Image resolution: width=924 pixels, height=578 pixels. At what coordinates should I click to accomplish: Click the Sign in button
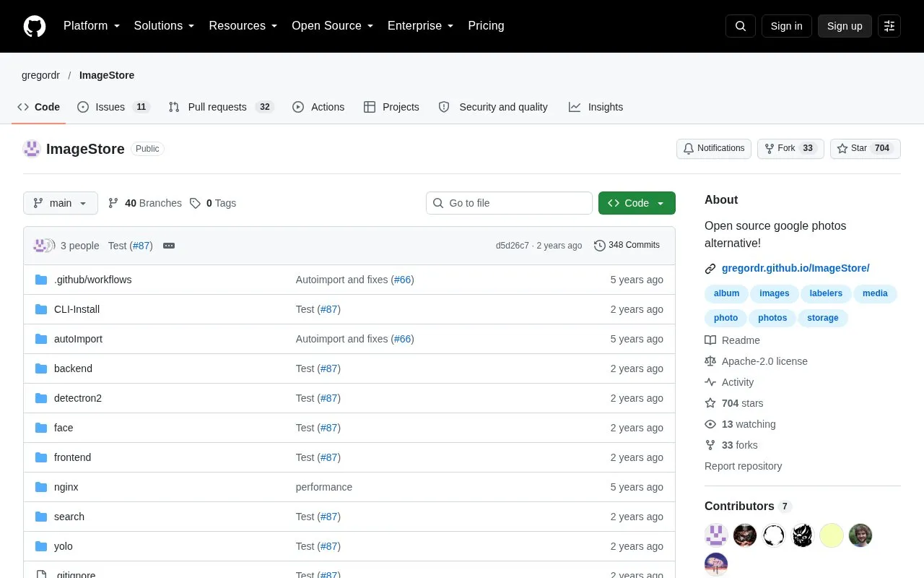click(x=786, y=26)
